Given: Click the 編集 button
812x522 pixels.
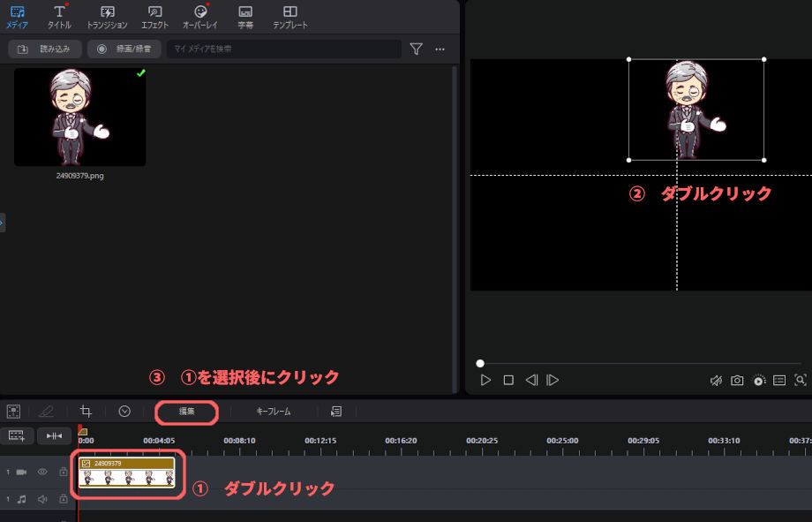Looking at the screenshot, I should 186,412.
